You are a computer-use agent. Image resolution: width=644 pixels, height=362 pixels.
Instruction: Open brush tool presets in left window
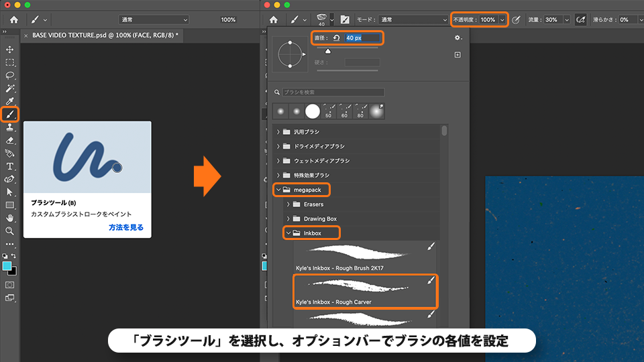(x=40, y=19)
